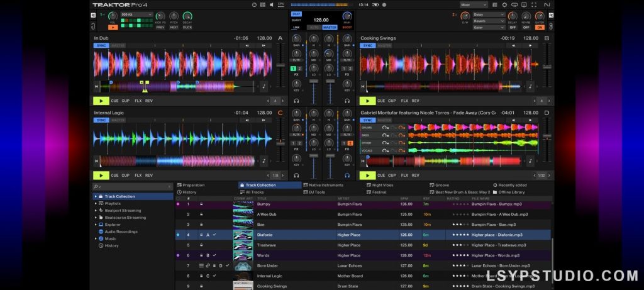Click the audio recorder indicator dot in header
The image size is (644, 290).
(384, 5)
